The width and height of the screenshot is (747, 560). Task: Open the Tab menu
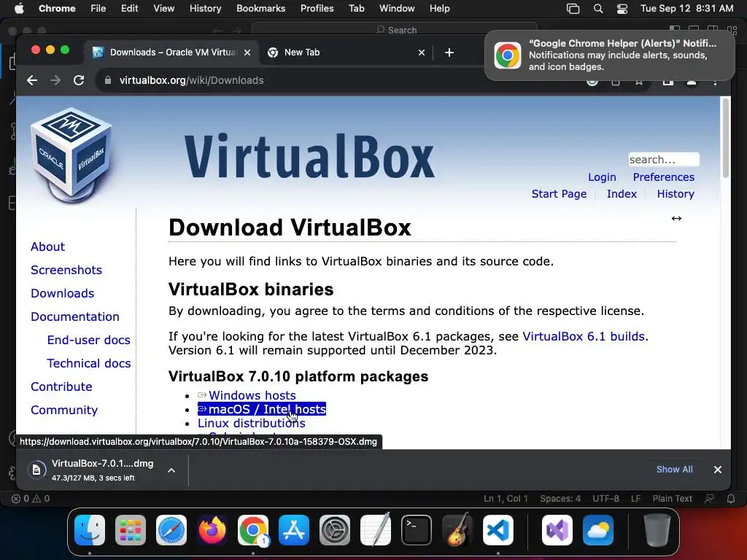(x=356, y=9)
